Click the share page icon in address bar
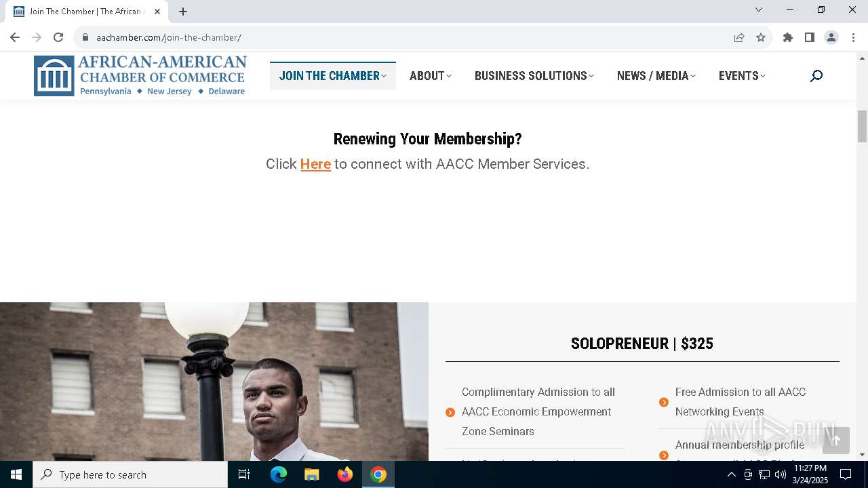The image size is (868, 488). tap(739, 37)
